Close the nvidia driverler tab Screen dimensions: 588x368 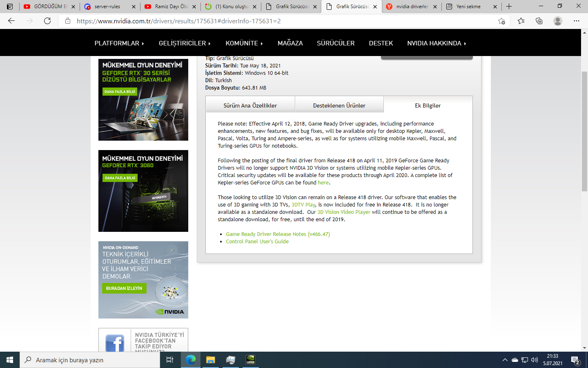[x=435, y=7]
